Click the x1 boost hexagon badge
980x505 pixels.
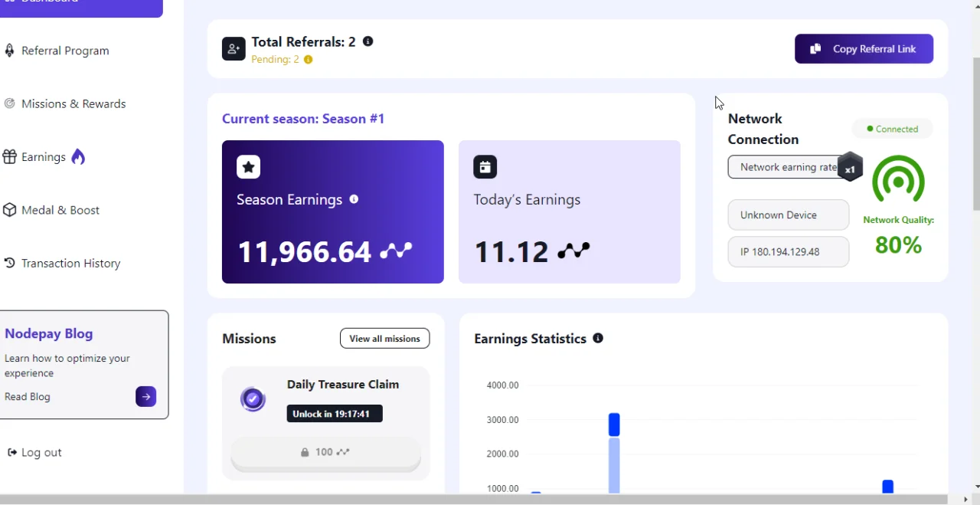click(850, 168)
